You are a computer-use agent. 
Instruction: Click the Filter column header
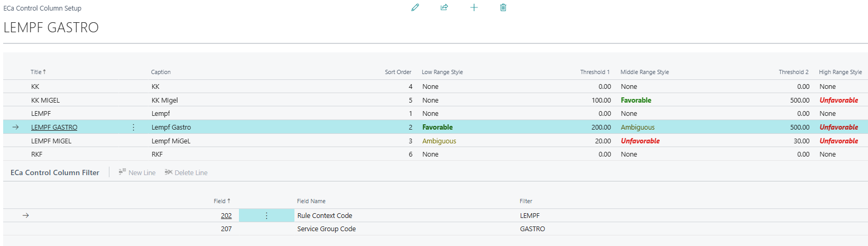[x=526, y=201]
